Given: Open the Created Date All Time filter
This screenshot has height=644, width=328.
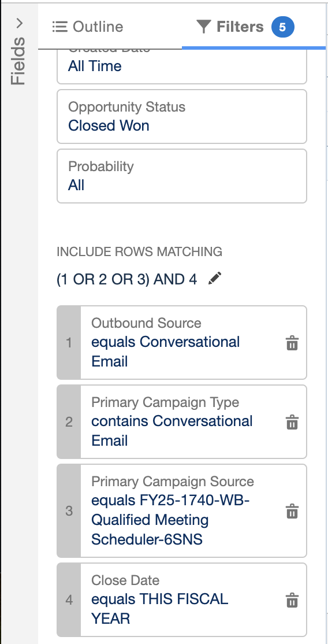Looking at the screenshot, I should [x=182, y=66].
